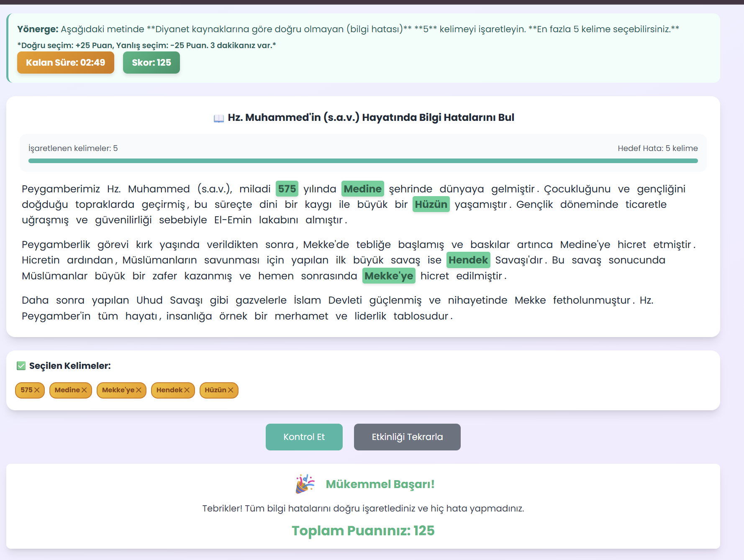744x560 pixels.
Task: Remove the Medine chip via its X icon
Action: (x=84, y=390)
